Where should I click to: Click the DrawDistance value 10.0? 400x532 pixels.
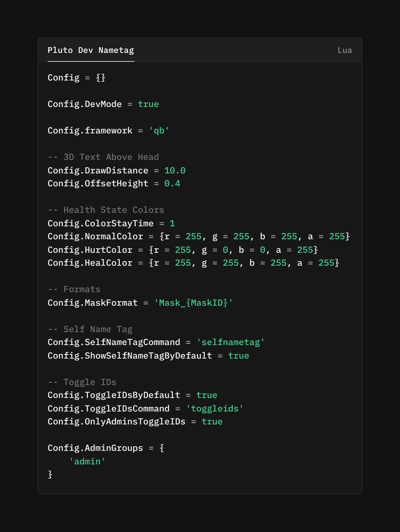(175, 170)
